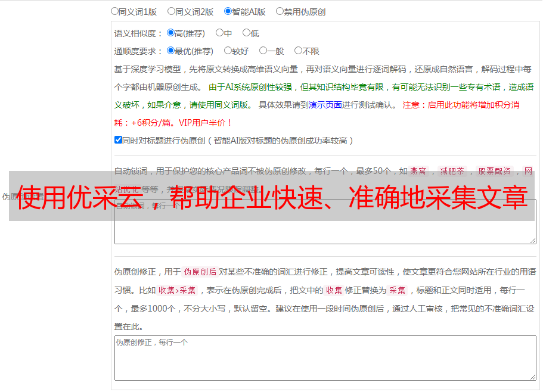Click the 收集>采集 example tag
The image size is (543, 392).
tap(177, 291)
